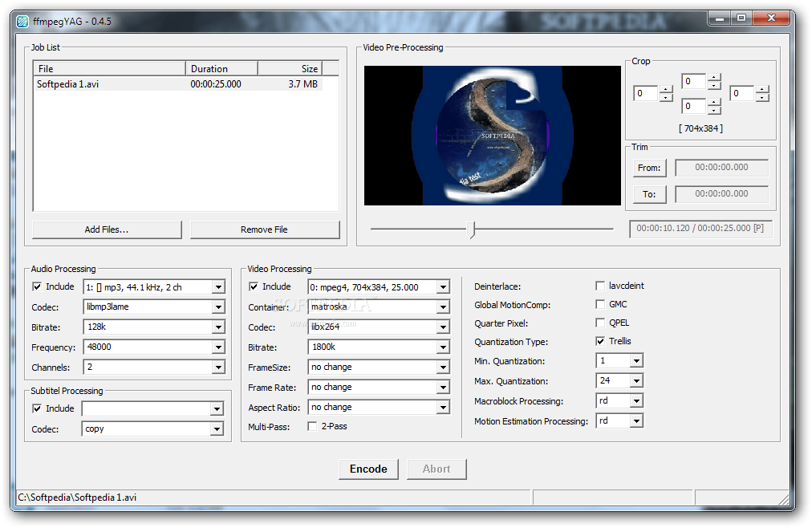
Task: Click the status bar path C:\Softpedia\Softpedia 1.avi
Action: click(77, 498)
